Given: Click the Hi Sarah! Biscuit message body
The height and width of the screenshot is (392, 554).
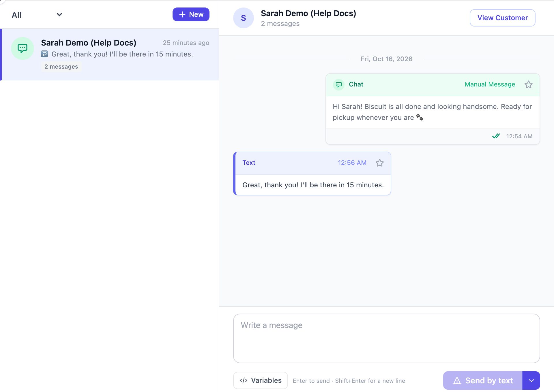Looking at the screenshot, I should 433,112.
